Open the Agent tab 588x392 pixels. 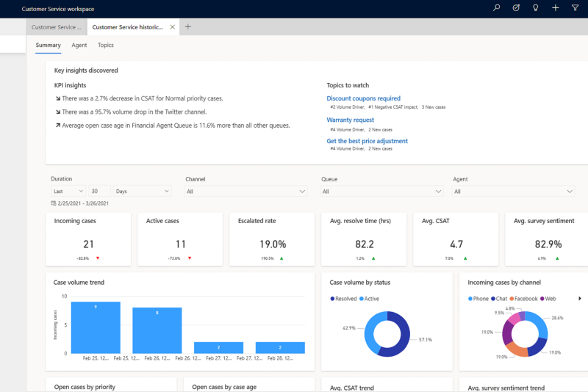(x=79, y=45)
